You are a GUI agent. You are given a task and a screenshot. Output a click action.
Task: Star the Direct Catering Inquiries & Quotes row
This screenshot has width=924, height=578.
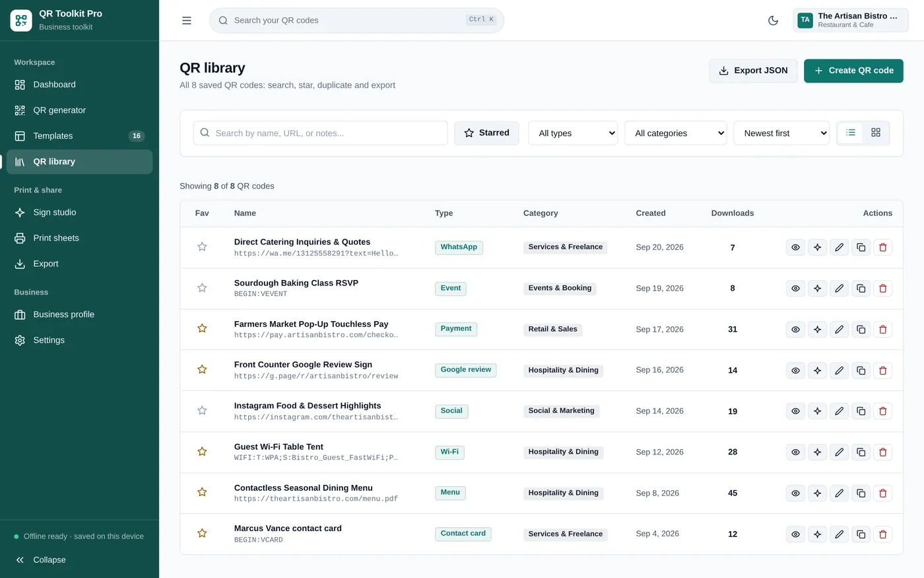coord(202,247)
